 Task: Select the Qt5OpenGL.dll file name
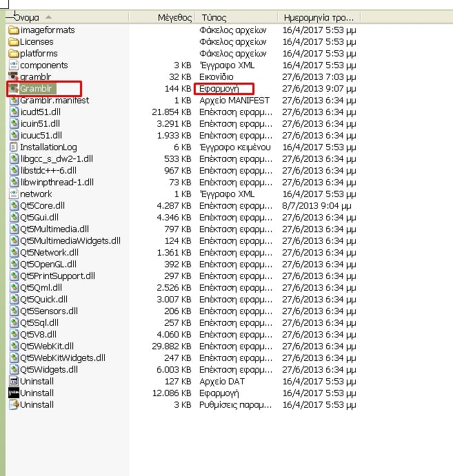point(48,265)
